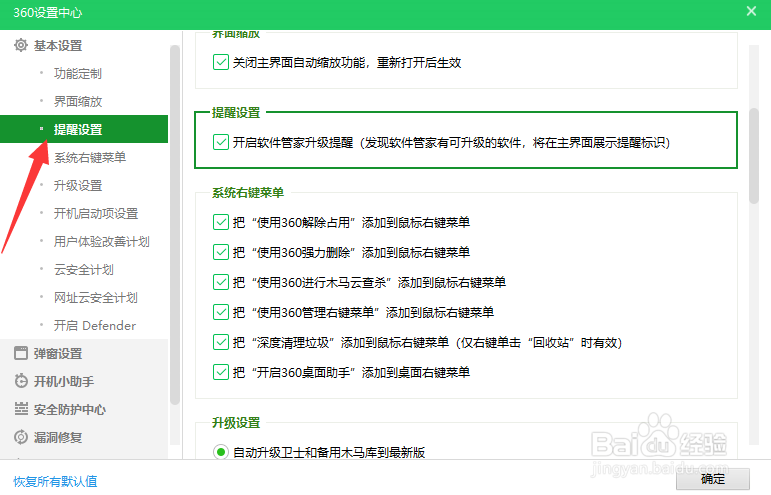The height and width of the screenshot is (495, 771).
Task: Uncheck 关闭主界面自动缩放功能 checkbox
Action: [x=221, y=62]
